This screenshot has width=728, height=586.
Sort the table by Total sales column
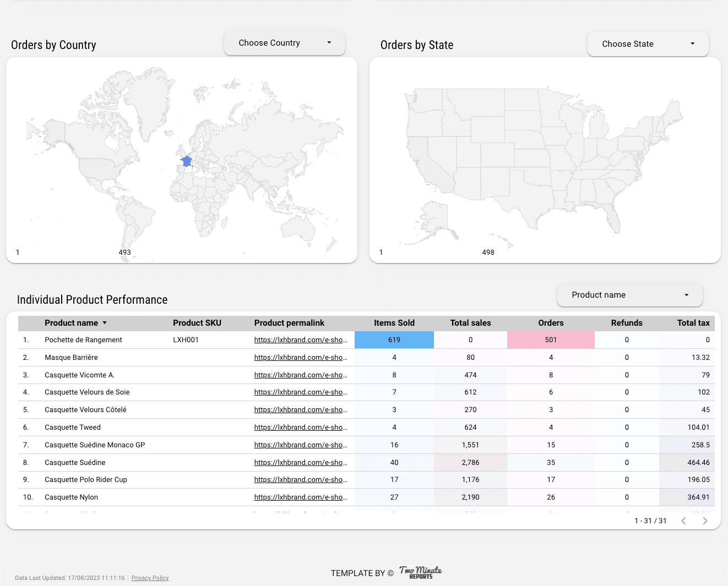point(470,323)
